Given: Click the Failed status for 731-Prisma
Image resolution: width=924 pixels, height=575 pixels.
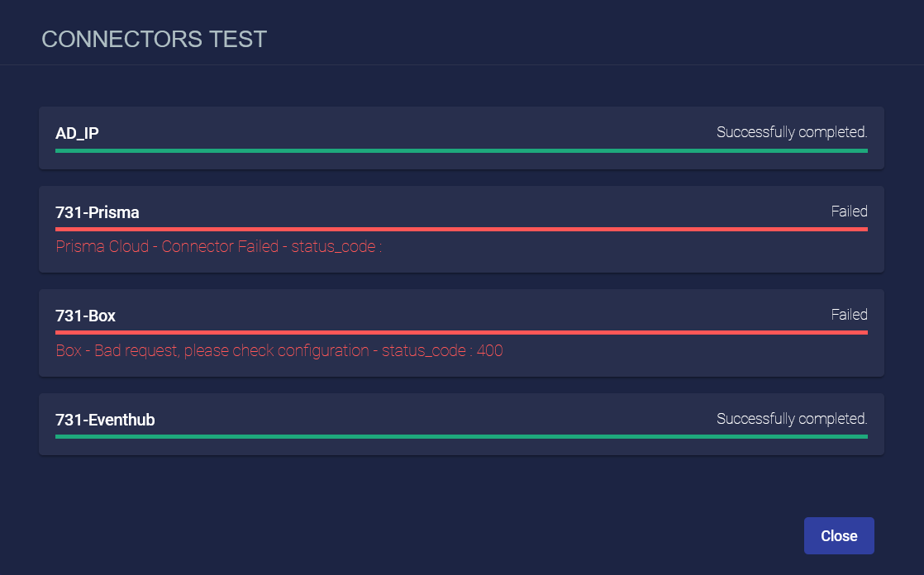Looking at the screenshot, I should point(849,211).
